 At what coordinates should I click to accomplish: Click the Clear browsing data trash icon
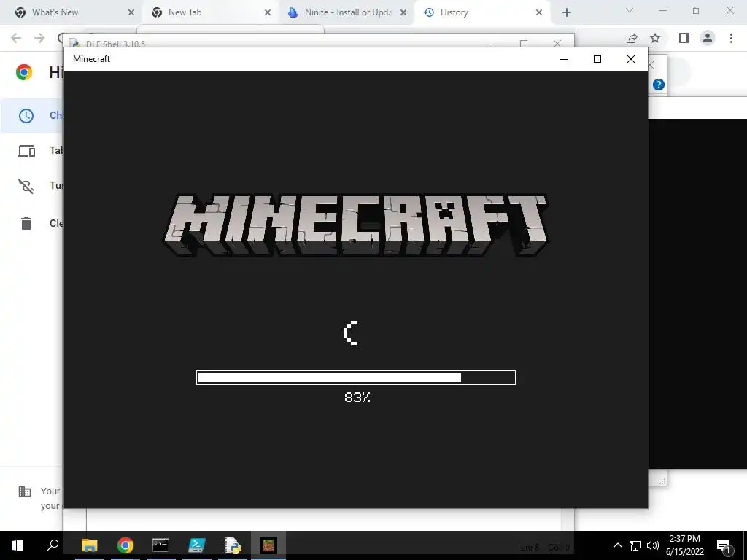[26, 223]
